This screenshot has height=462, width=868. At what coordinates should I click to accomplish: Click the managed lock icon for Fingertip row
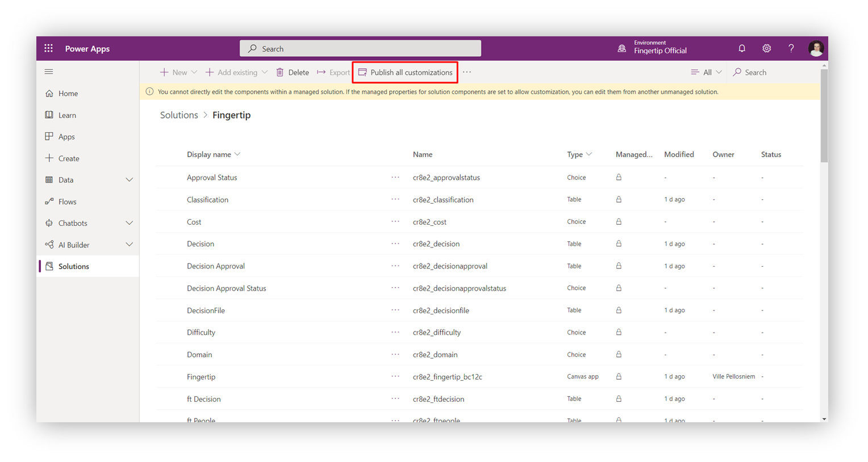(619, 376)
